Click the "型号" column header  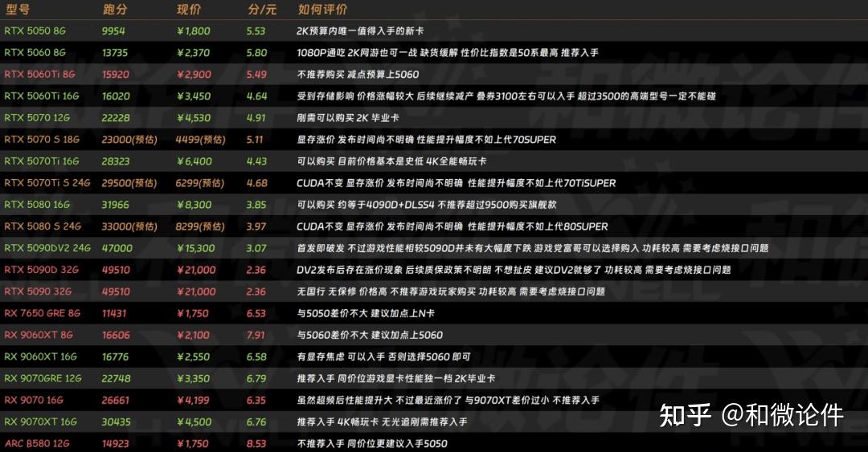pos(17,10)
